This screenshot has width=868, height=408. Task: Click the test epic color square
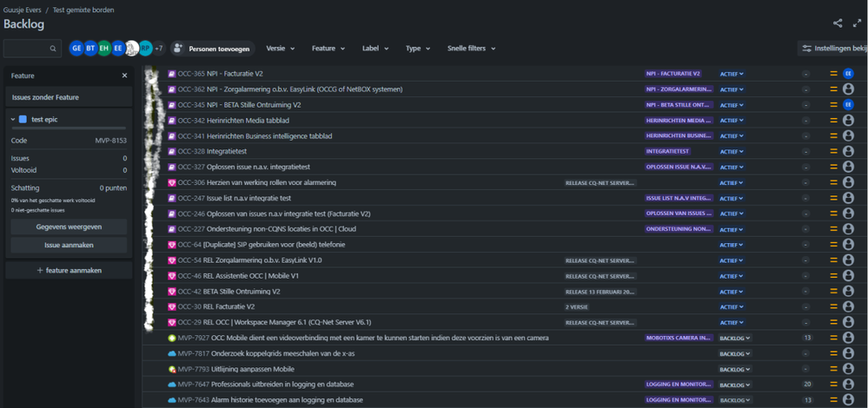(x=23, y=119)
